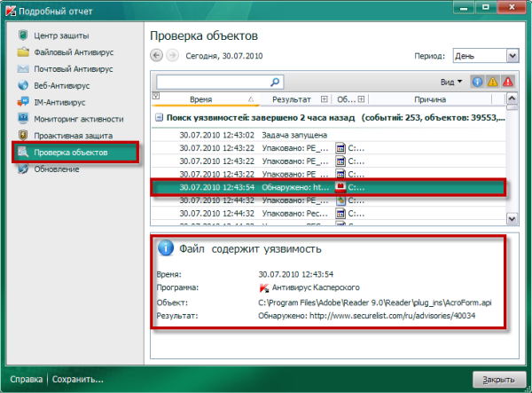The width and height of the screenshot is (532, 393).
Task: Open Обновление section
Action: [x=57, y=169]
